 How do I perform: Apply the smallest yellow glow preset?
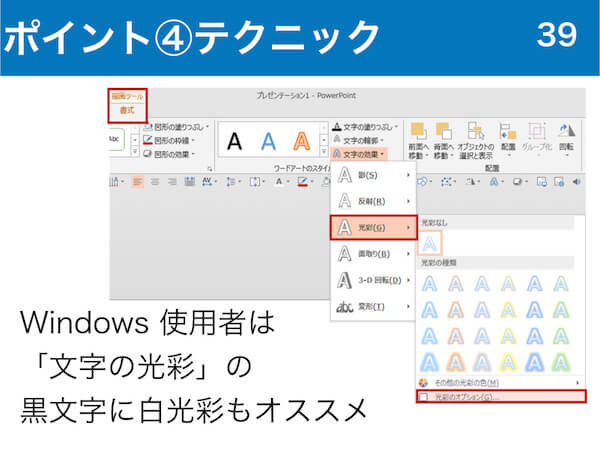508,284
